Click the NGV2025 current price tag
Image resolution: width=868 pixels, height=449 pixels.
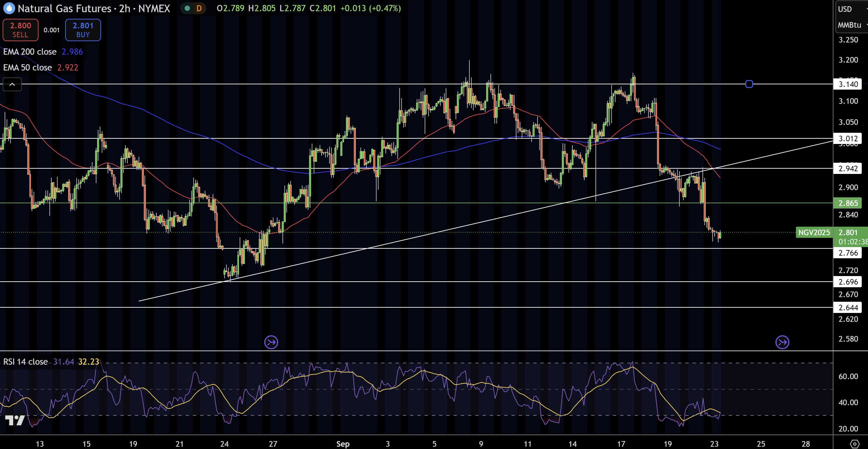[814, 233]
